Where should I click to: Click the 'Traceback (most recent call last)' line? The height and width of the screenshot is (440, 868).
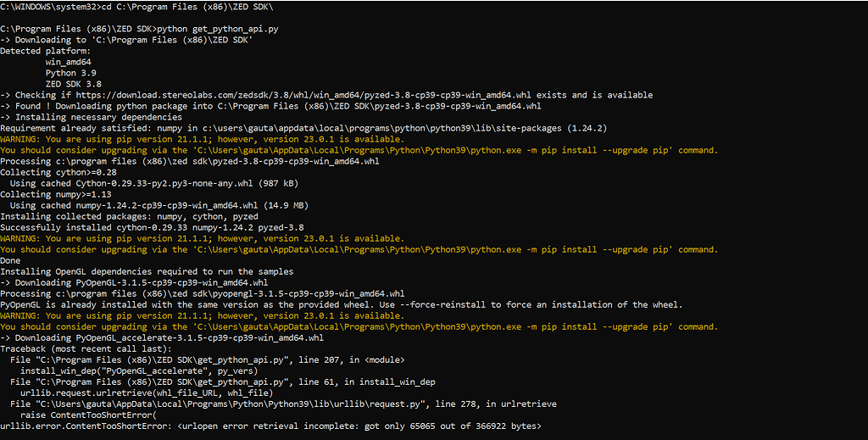(86, 349)
